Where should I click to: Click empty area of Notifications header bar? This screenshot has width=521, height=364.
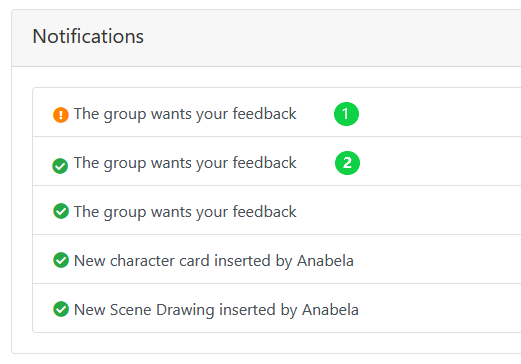point(333,38)
